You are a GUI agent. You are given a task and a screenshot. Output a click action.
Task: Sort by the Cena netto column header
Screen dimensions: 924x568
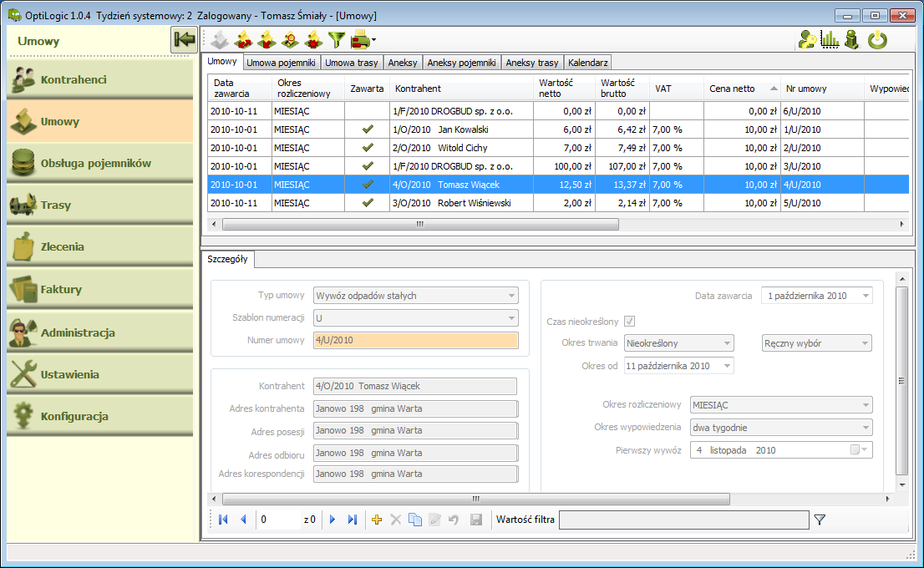(742, 89)
